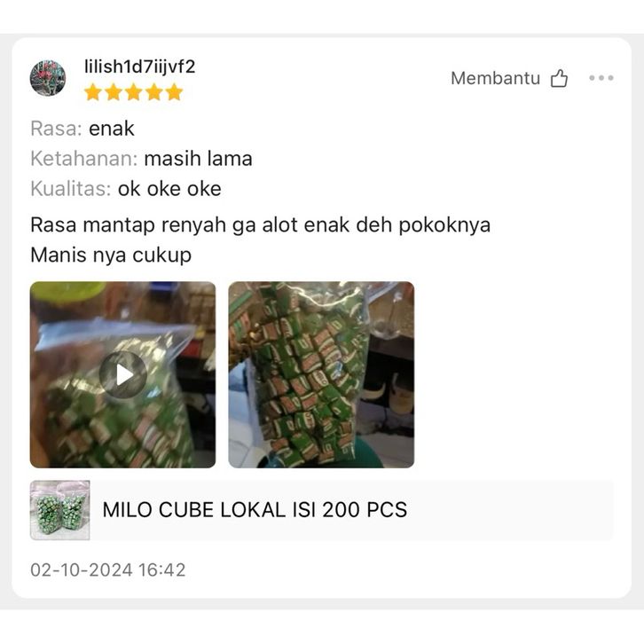Tap the Membantu helpful label
The height and width of the screenshot is (644, 644).
(495, 78)
